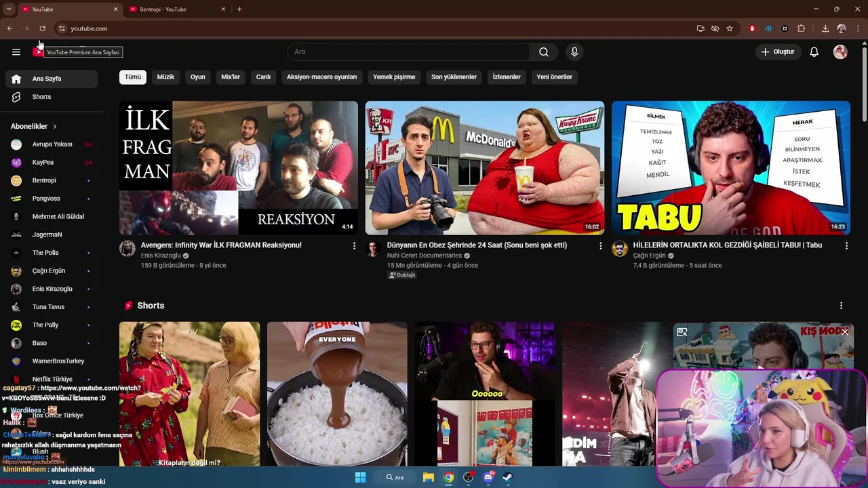
Task: Open the Chrome profile avatar
Action: click(x=842, y=28)
